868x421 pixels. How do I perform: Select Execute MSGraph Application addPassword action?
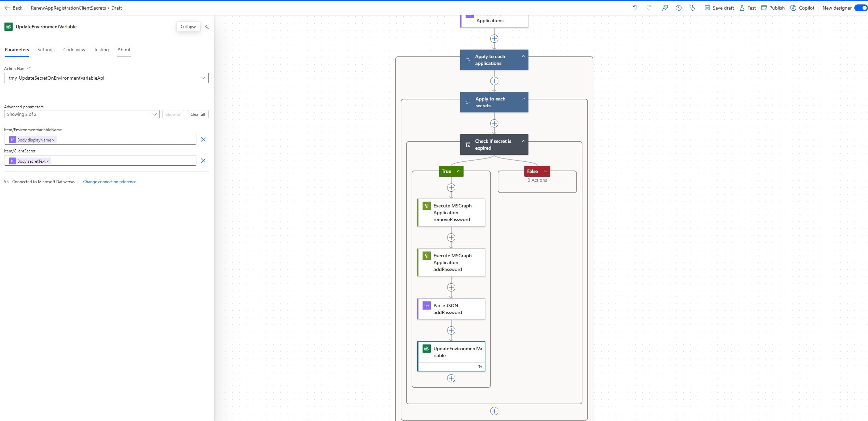point(451,262)
